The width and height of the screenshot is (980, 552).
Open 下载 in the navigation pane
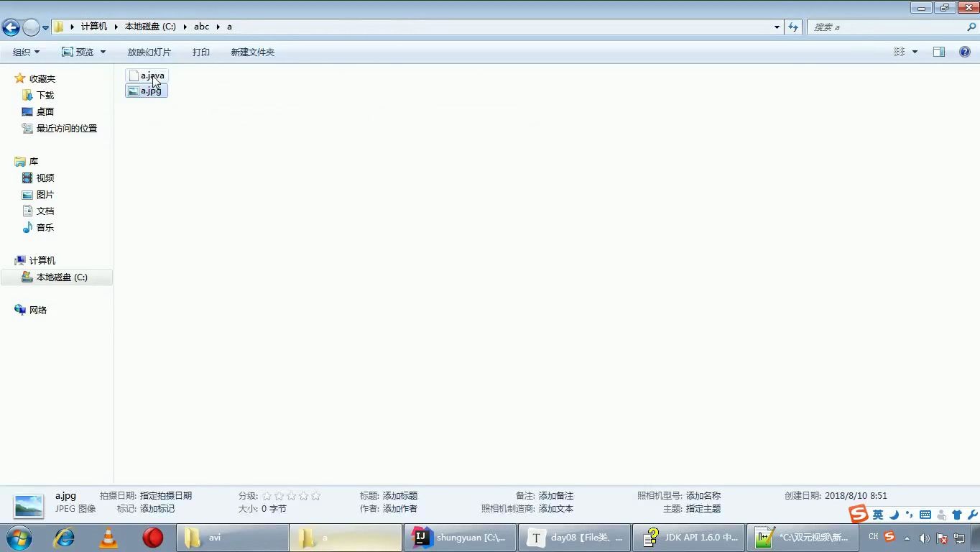[45, 95]
